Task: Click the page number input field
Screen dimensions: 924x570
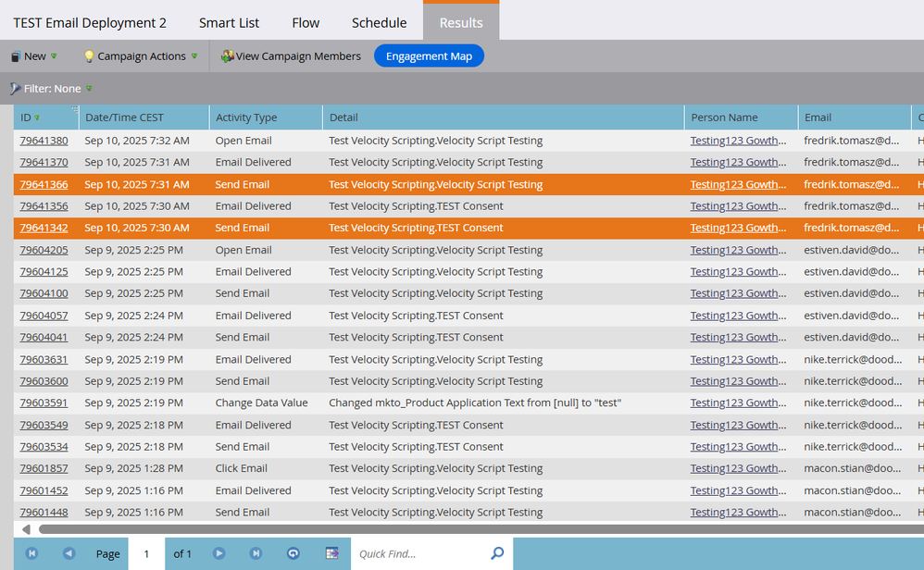Action: (x=146, y=553)
